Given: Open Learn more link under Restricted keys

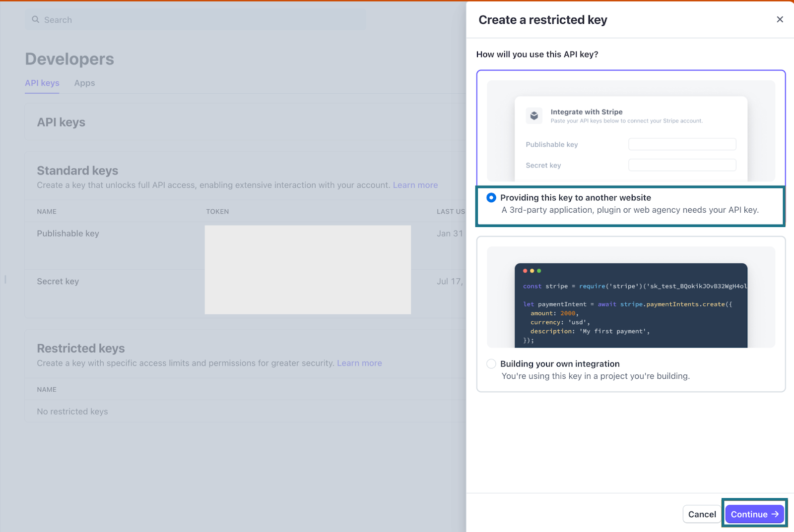Looking at the screenshot, I should (x=359, y=363).
